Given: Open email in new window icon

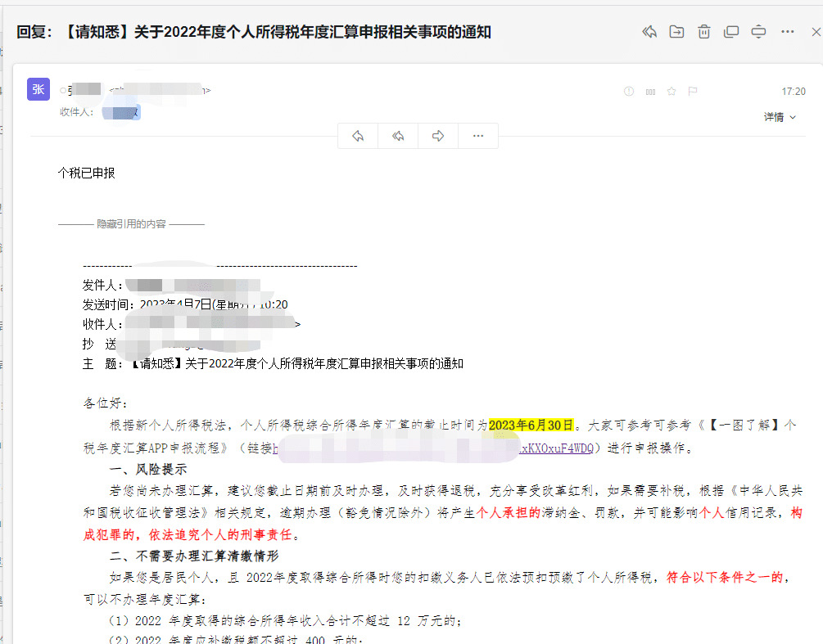Looking at the screenshot, I should [731, 32].
